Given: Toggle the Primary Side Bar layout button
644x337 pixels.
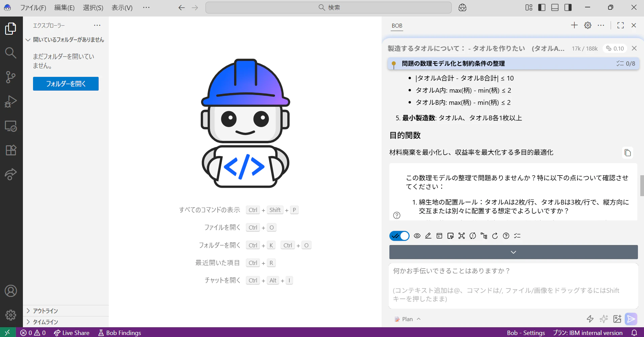Looking at the screenshot, I should [542, 7].
